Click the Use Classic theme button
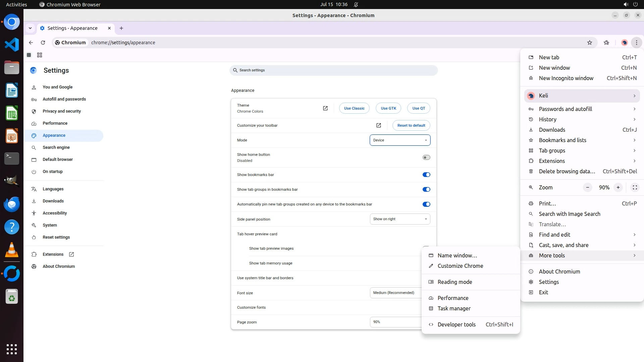Viewport: 644px width, 362px height. pos(354,108)
